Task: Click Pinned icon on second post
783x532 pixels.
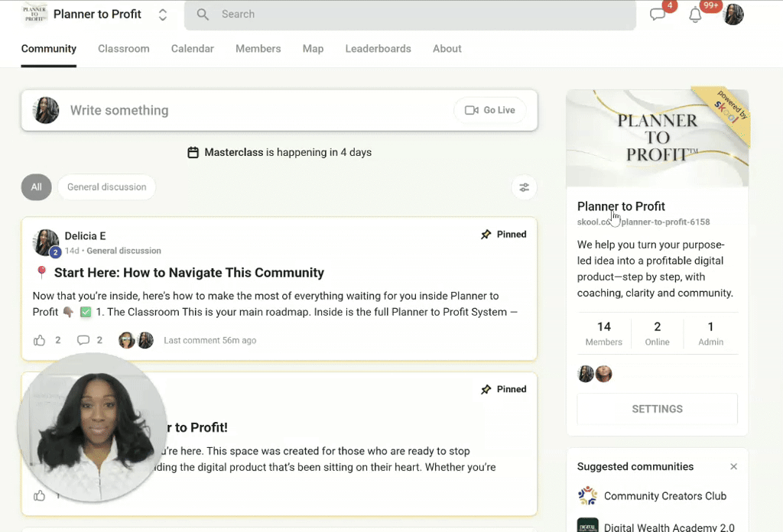Action: click(x=486, y=389)
